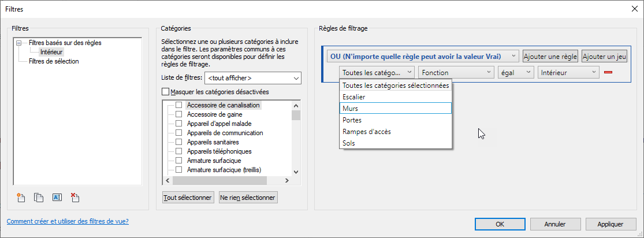Viewport: 644px width, 238px height.
Task: Select the 'Intérieur' filter in the tree
Action: pos(51,52)
